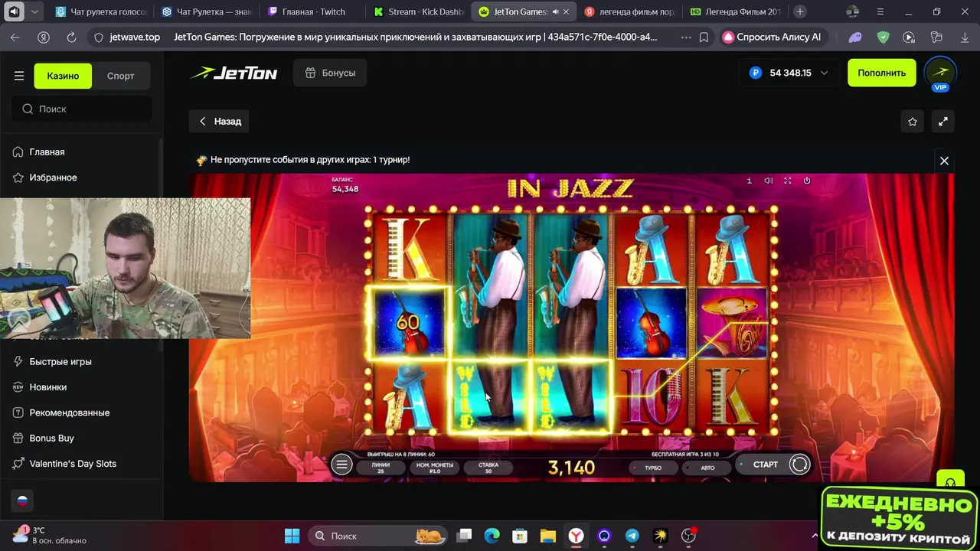This screenshot has width=980, height=551.
Task: Show hidden system tray icons
Action: 815,536
